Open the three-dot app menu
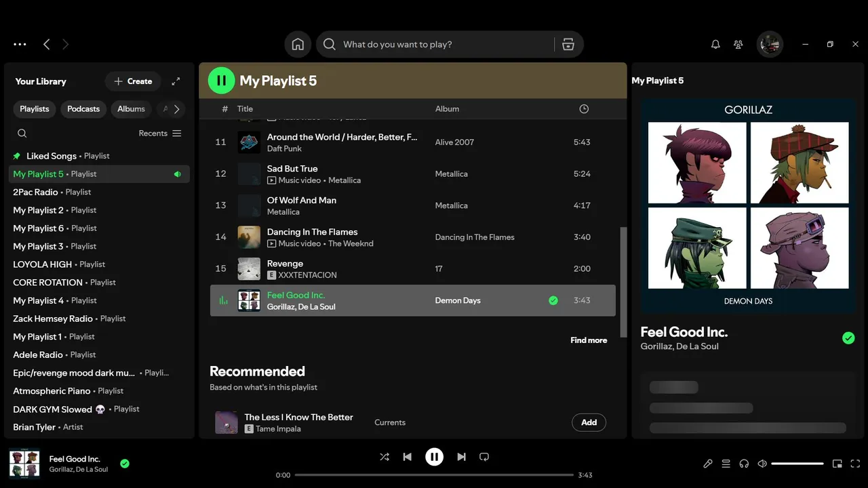 [20, 44]
